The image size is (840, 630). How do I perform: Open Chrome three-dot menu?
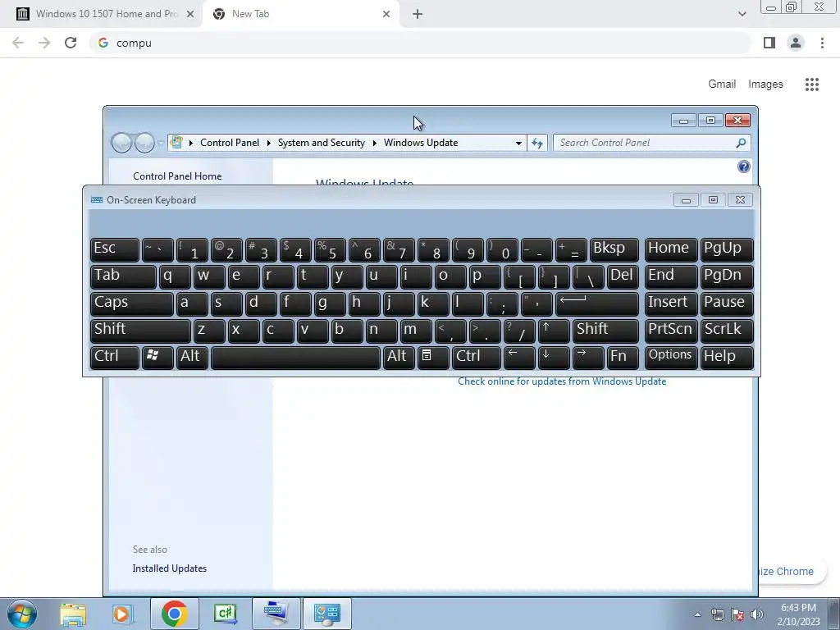click(822, 43)
